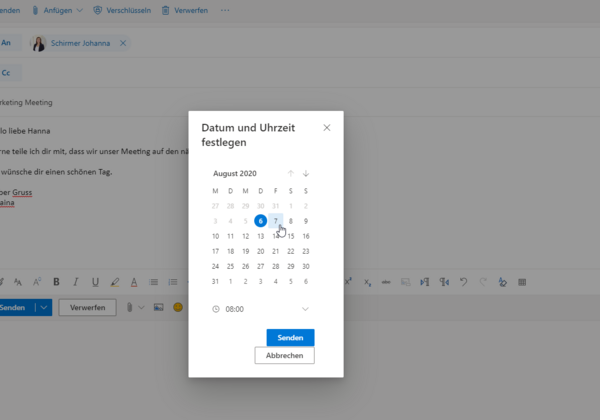Select August 7 in calendar
The width and height of the screenshot is (600, 420).
pyautogui.click(x=276, y=221)
